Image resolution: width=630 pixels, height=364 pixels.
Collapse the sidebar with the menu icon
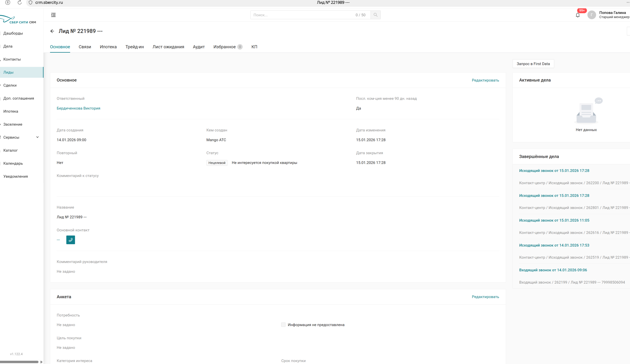point(53,15)
